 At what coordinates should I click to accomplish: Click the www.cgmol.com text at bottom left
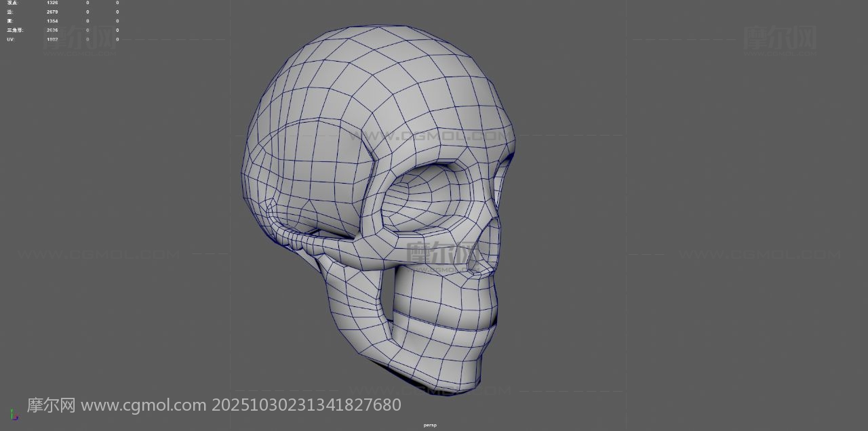click(x=143, y=405)
